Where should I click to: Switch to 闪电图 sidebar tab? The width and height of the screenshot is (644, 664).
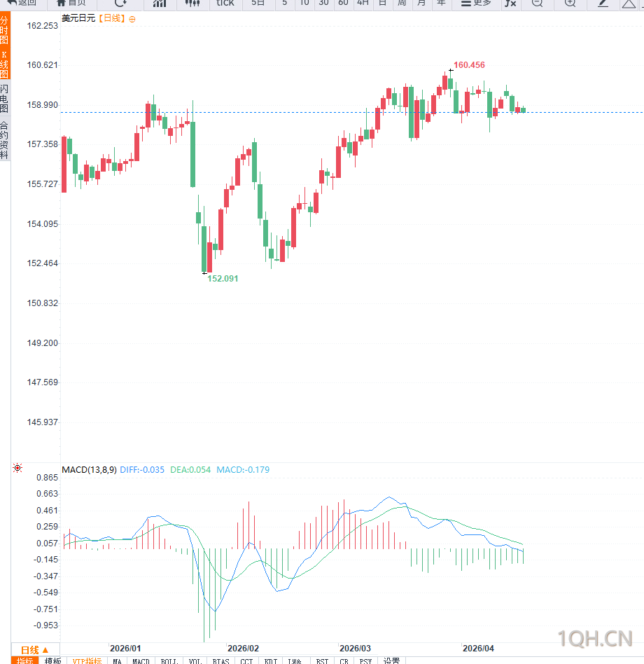[x=5, y=98]
